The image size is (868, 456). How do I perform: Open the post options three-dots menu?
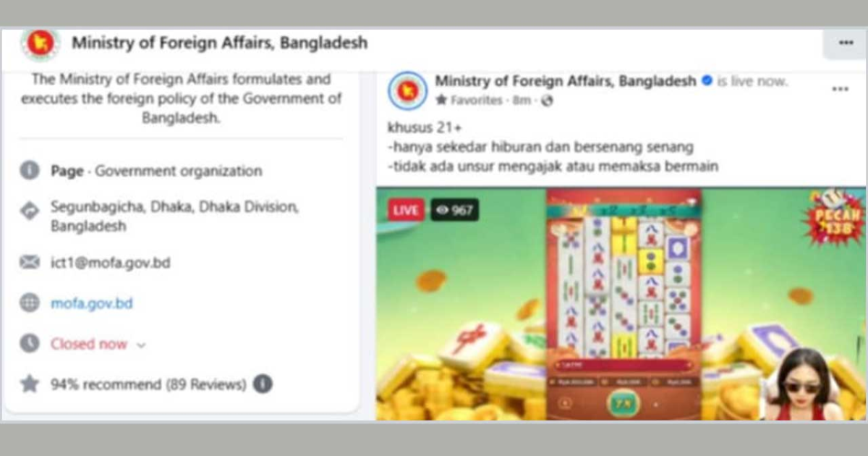(x=840, y=88)
